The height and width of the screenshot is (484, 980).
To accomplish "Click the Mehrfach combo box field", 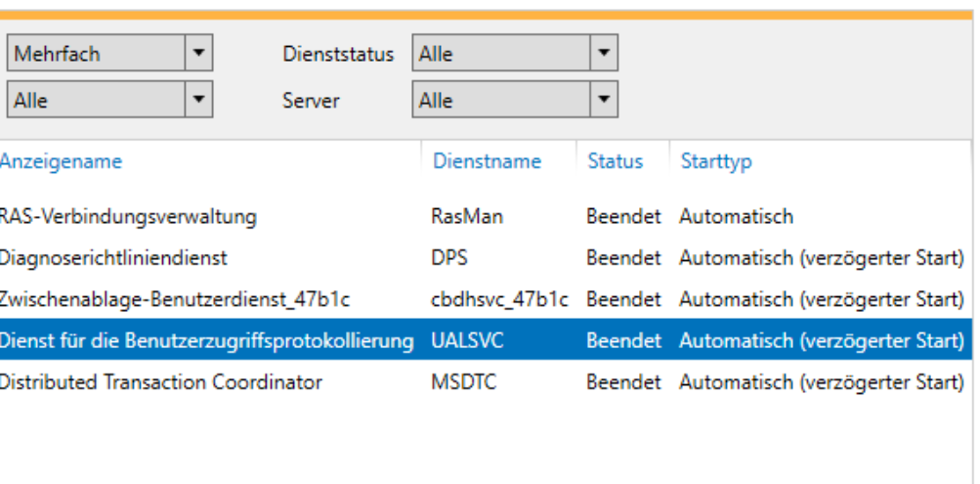I will click(95, 53).
